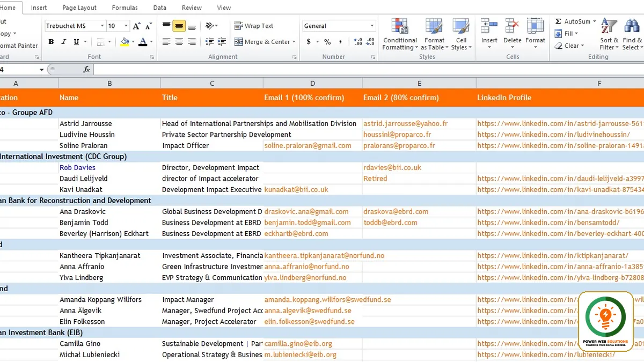This screenshot has width=644, height=362.
Task: Apply Accounting Number Format dollar icon
Action: point(309,42)
